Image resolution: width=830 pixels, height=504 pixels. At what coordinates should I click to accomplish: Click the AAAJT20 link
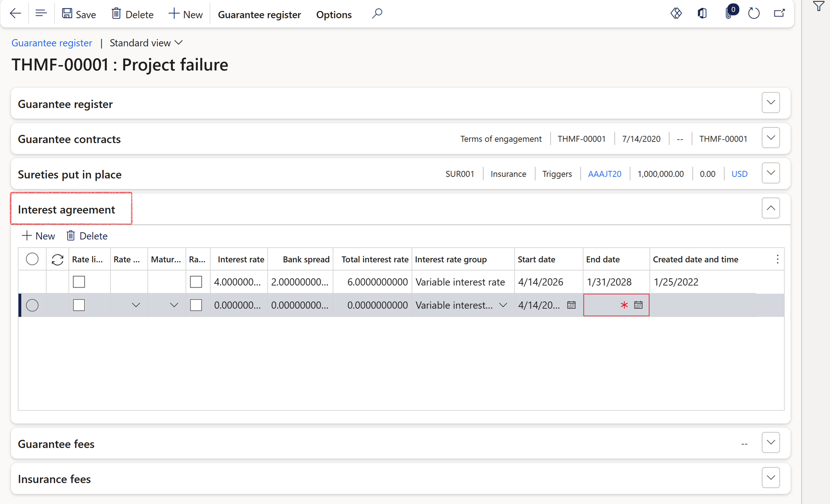tap(604, 174)
